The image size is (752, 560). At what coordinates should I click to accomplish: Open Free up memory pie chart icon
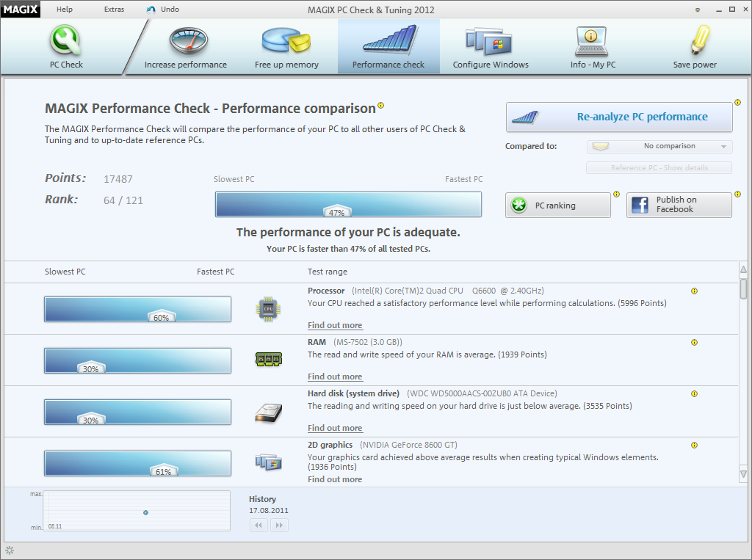(286, 40)
